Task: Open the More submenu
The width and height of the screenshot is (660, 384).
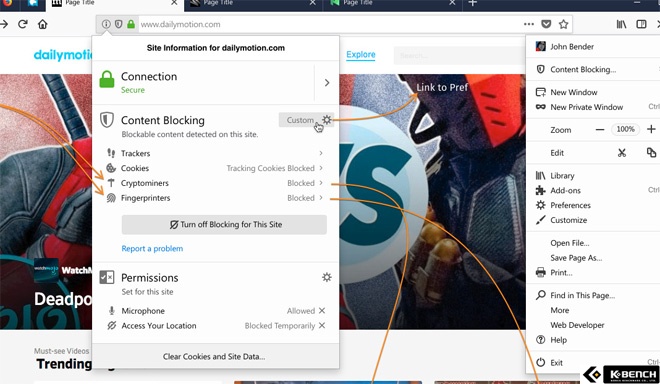Action: coord(593,310)
